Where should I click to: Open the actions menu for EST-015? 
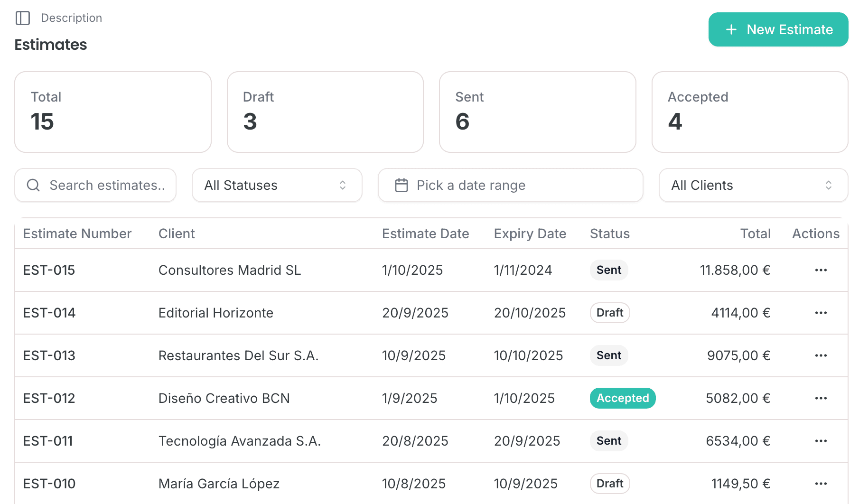821,270
